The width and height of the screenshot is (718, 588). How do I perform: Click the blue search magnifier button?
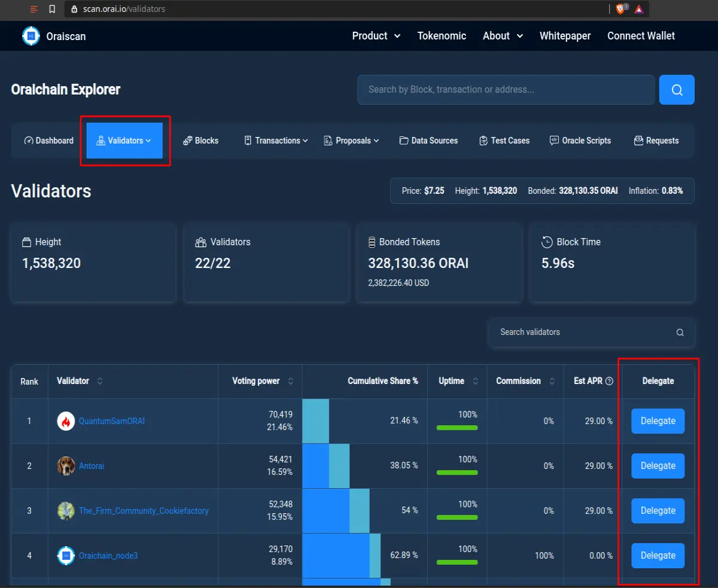(x=677, y=90)
